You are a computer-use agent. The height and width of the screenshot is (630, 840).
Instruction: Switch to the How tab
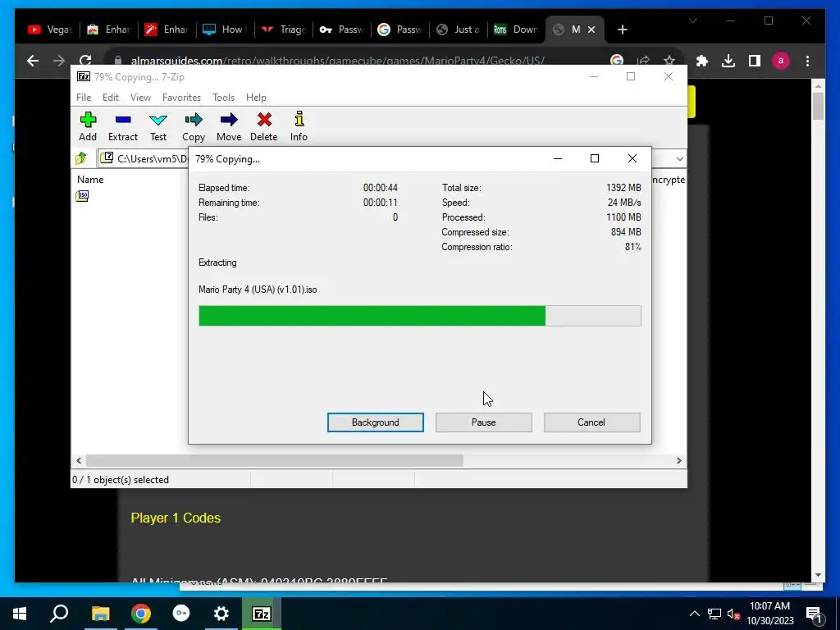coord(225,30)
